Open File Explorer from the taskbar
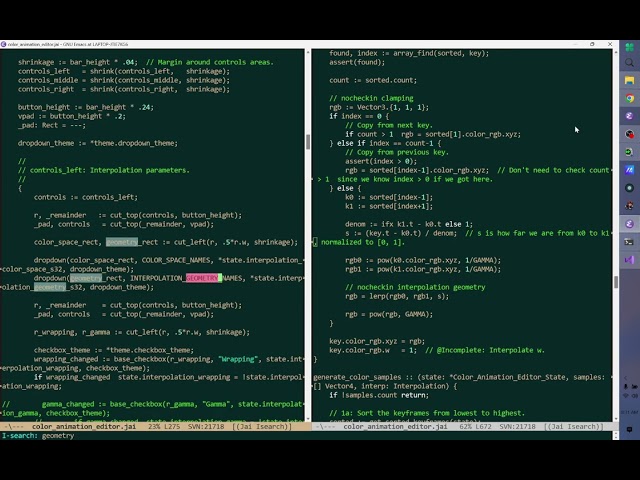Screen dimensions: 640x480 [629, 80]
